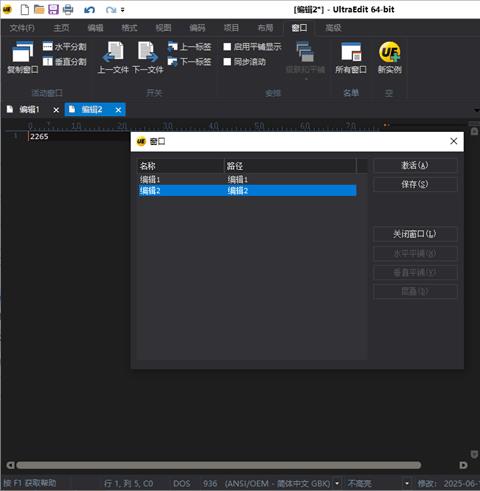Click the UltraEdit app icon in title bar
The height and width of the screenshot is (491, 480).
click(7, 9)
